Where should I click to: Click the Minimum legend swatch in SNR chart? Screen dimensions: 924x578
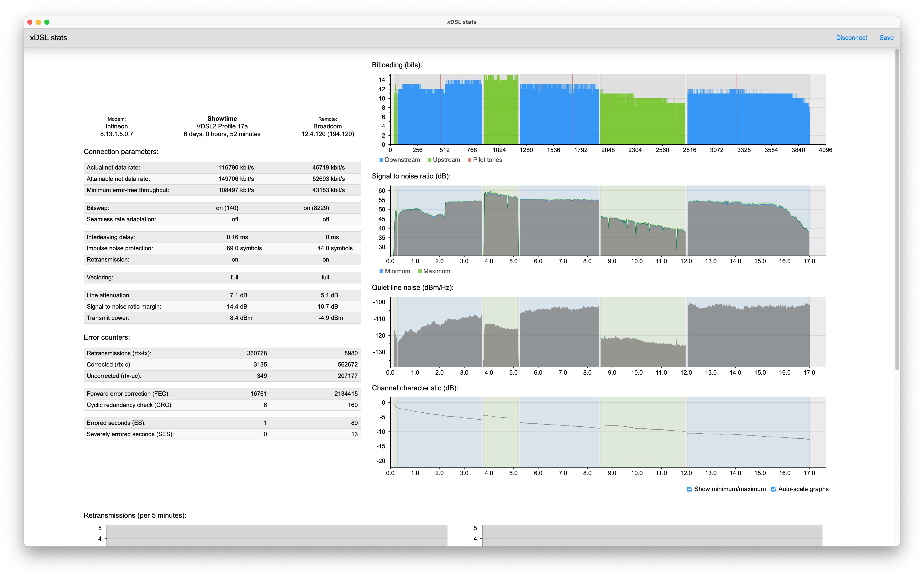tap(381, 271)
